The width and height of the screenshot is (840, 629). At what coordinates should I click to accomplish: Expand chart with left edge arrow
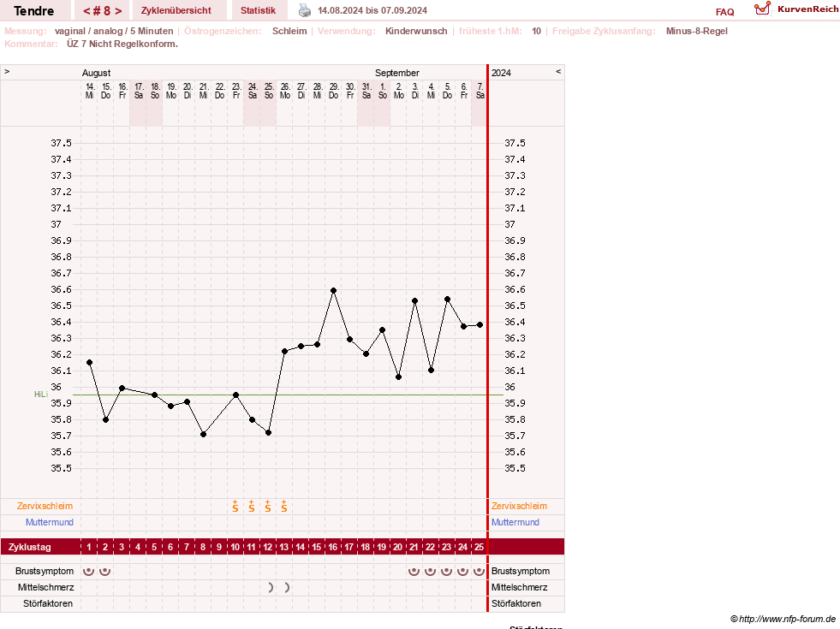tap(7, 71)
